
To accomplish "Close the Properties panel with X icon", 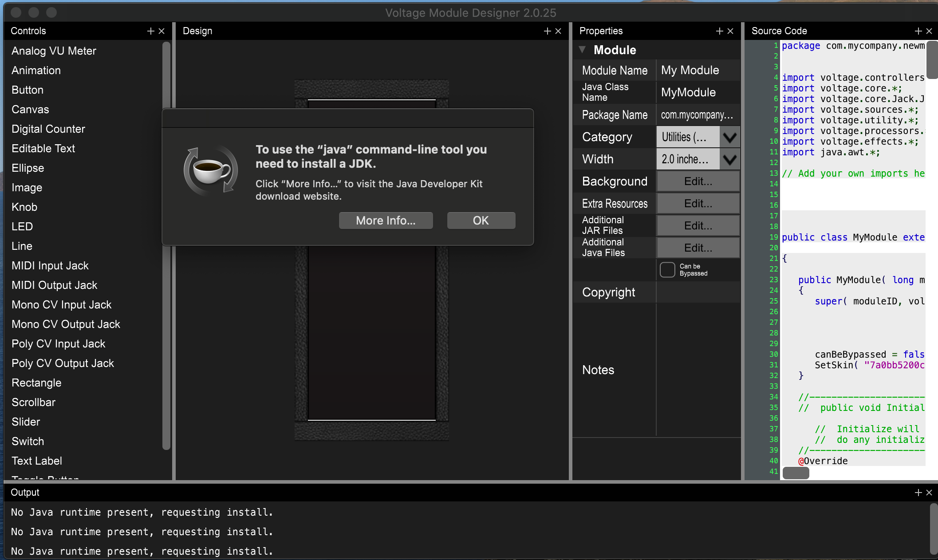I will pos(730,31).
